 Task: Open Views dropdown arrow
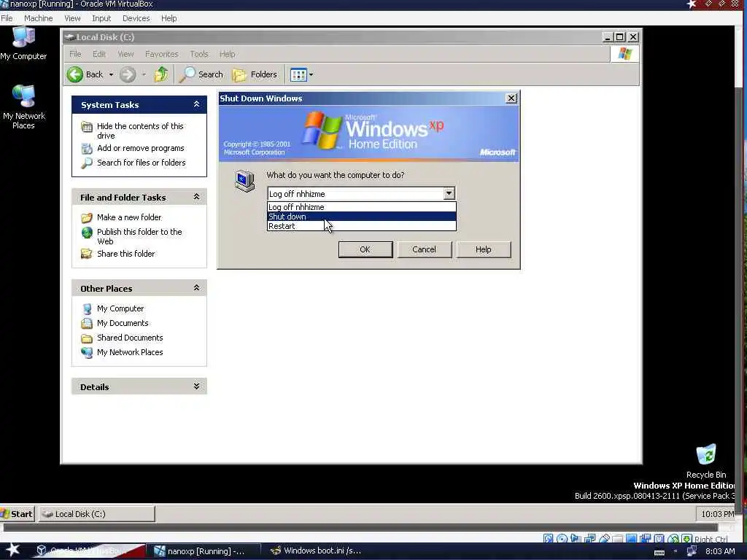coord(311,75)
